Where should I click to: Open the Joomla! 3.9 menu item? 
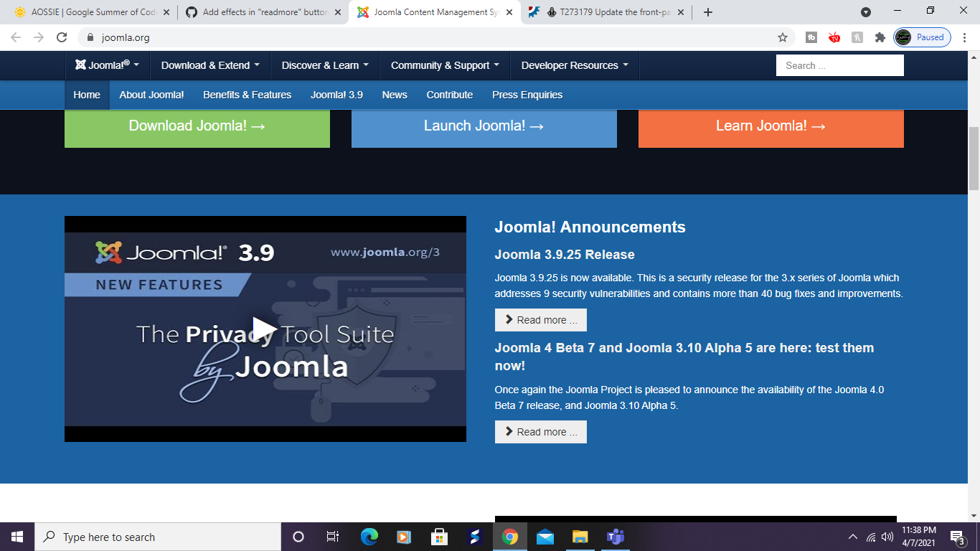pos(336,95)
